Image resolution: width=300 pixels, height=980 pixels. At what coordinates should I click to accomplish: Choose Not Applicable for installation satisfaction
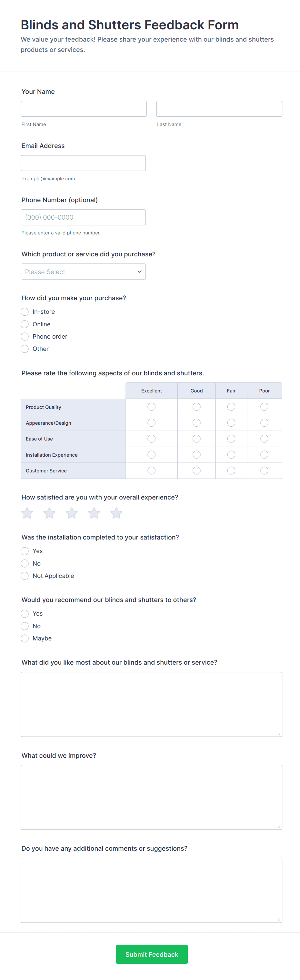point(25,576)
